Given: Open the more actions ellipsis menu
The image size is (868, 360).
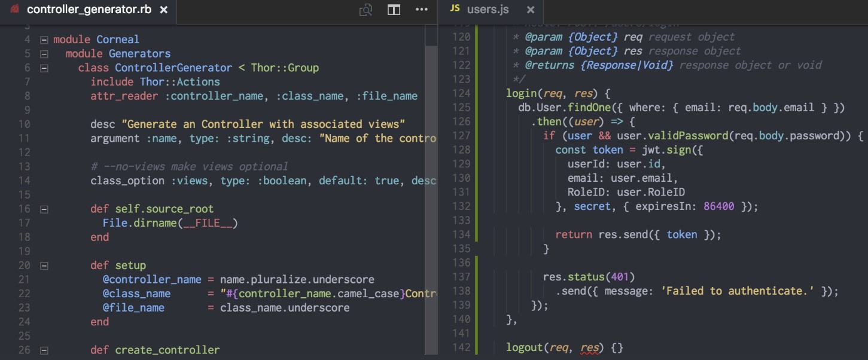Looking at the screenshot, I should [x=422, y=10].
